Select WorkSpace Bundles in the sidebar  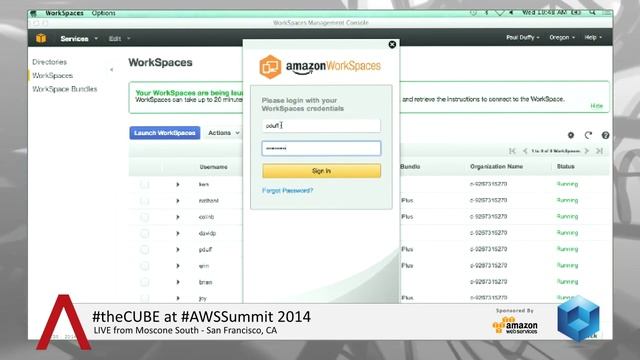[x=64, y=89]
